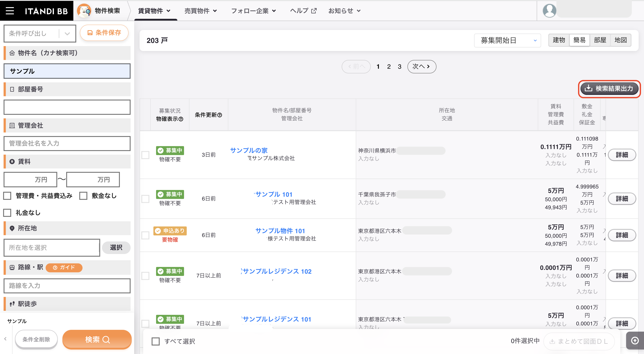
Task: Go to page 3 of results
Action: click(x=400, y=66)
